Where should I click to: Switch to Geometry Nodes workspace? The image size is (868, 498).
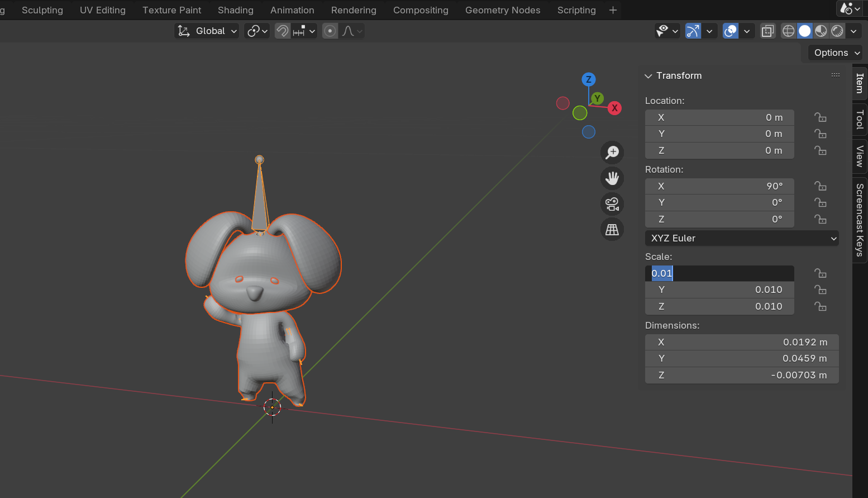tap(503, 10)
